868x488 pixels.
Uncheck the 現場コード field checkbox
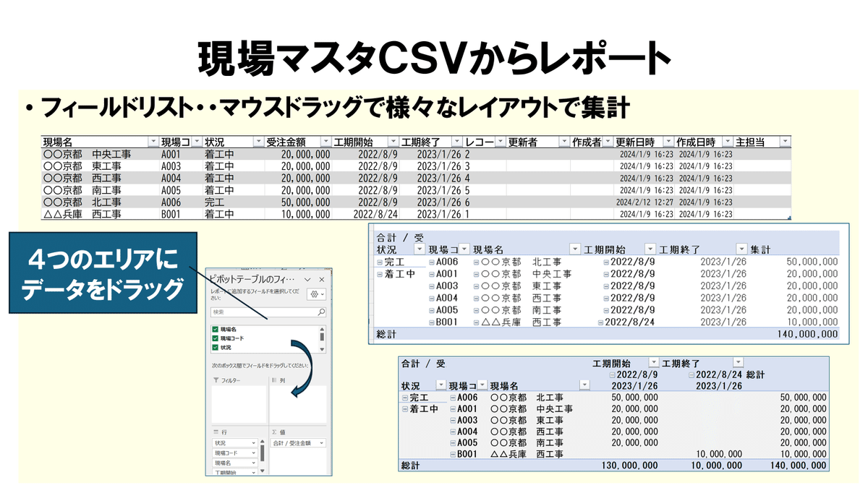[x=215, y=338]
